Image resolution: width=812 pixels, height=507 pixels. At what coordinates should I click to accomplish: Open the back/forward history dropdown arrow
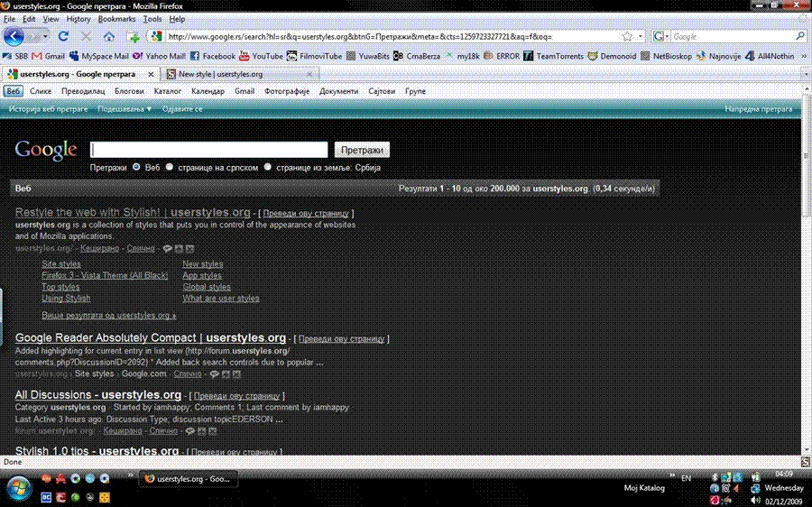coord(45,36)
